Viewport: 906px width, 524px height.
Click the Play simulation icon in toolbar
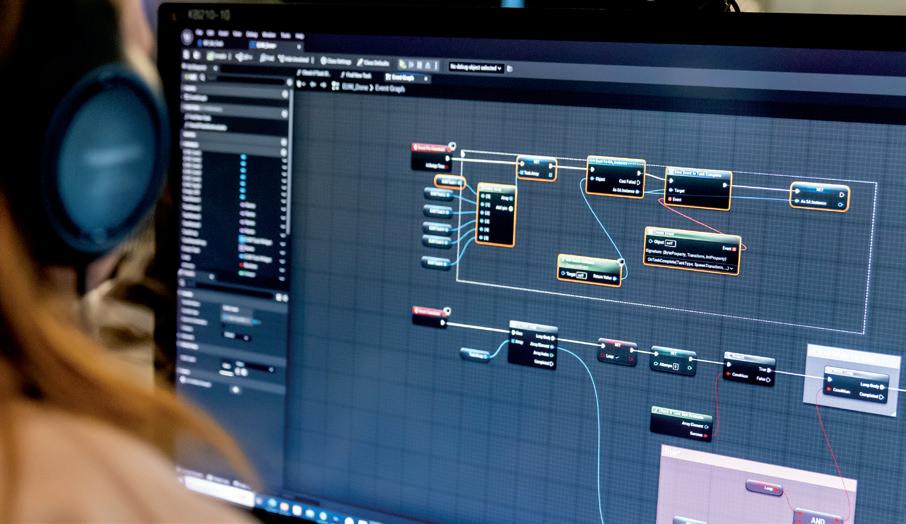tap(411, 64)
